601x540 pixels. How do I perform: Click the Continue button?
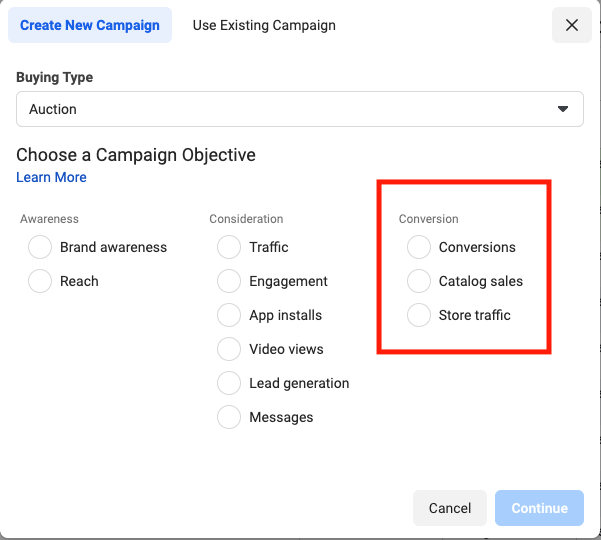tap(539, 508)
